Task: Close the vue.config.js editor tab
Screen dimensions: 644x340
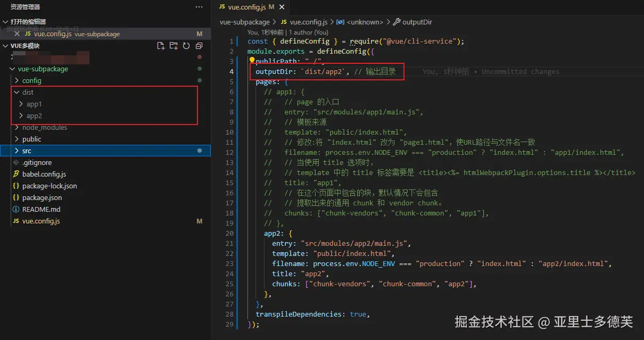Action: click(x=282, y=7)
